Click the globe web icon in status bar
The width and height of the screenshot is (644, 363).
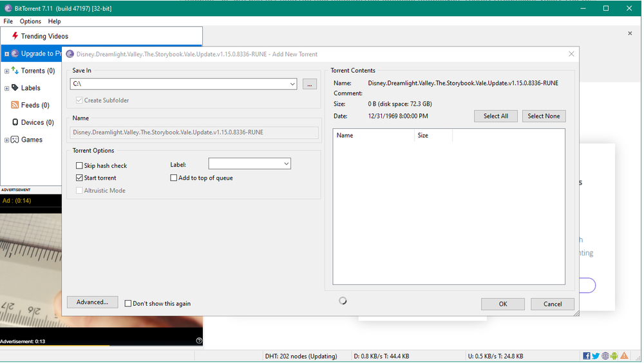[605, 356]
